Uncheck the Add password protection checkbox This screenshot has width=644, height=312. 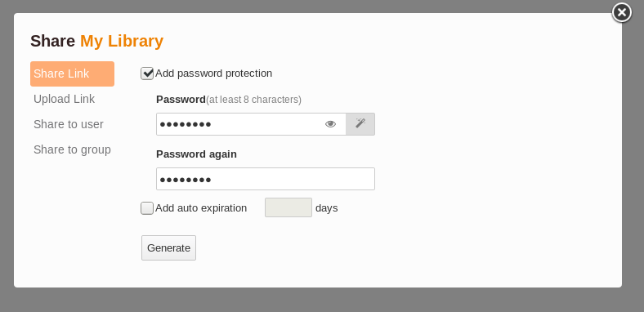[x=147, y=74]
